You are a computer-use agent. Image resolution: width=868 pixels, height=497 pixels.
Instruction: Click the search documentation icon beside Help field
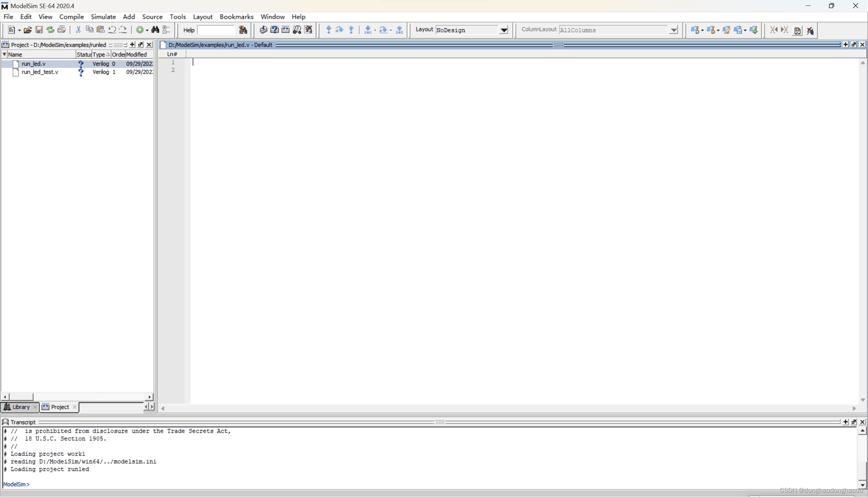click(243, 30)
